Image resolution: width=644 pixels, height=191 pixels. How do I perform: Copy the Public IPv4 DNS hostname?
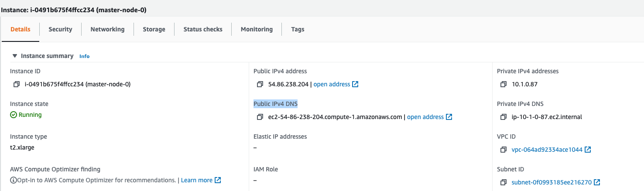point(260,117)
